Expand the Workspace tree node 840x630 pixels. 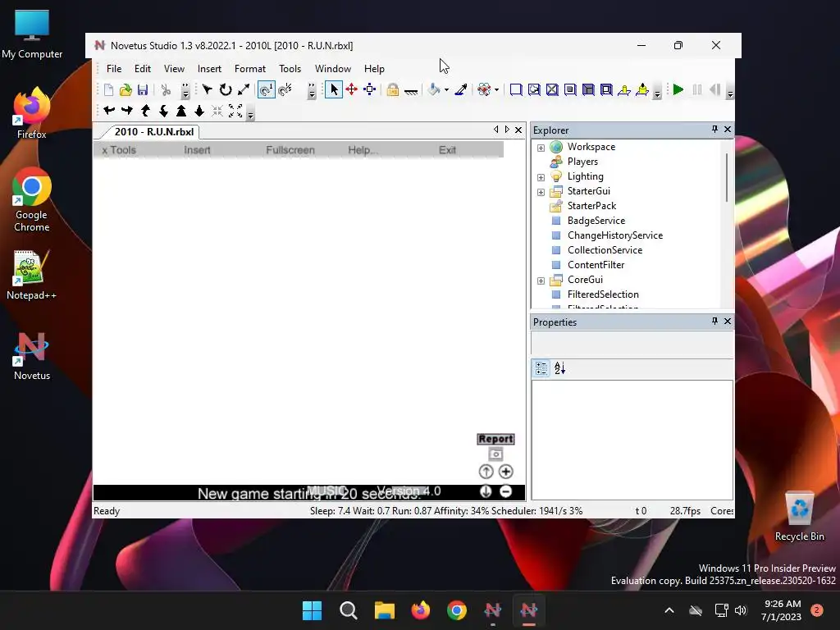click(x=541, y=148)
